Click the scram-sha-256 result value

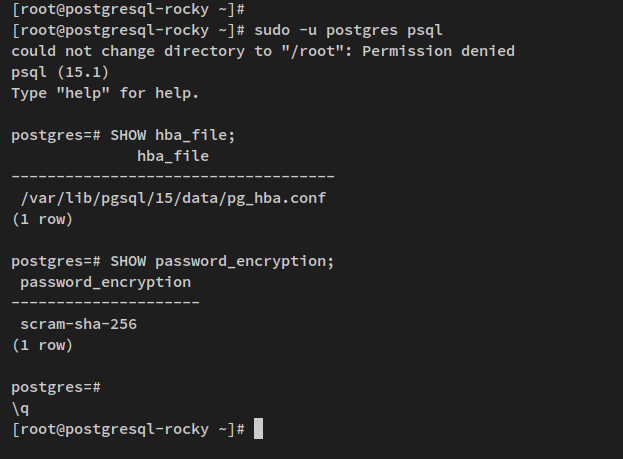tap(79, 324)
